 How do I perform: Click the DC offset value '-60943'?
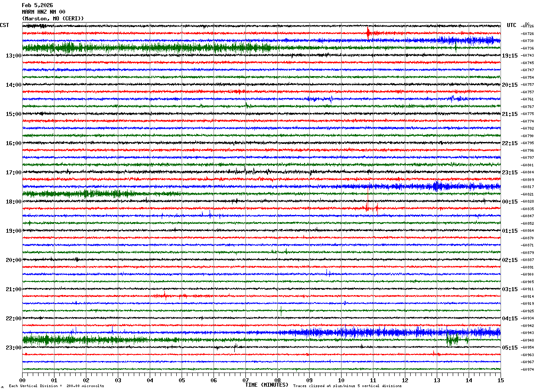[527, 333]
